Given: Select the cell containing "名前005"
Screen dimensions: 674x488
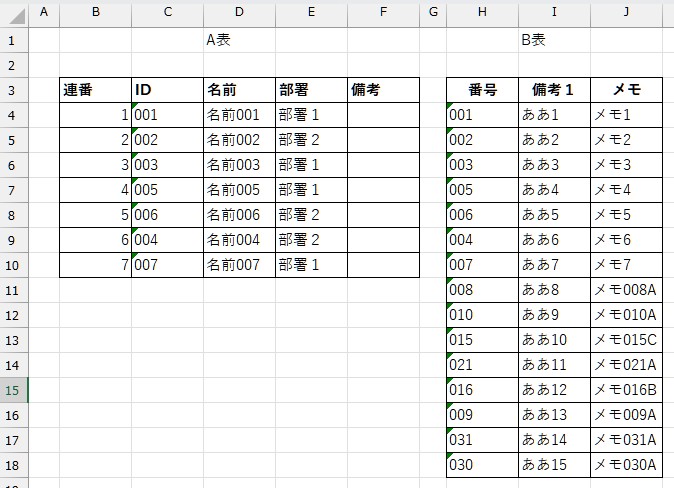Looking at the screenshot, I should [x=239, y=190].
